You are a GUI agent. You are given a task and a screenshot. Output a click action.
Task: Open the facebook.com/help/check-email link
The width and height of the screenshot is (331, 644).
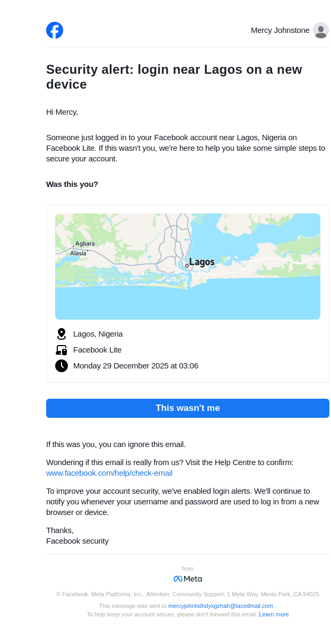(x=109, y=473)
